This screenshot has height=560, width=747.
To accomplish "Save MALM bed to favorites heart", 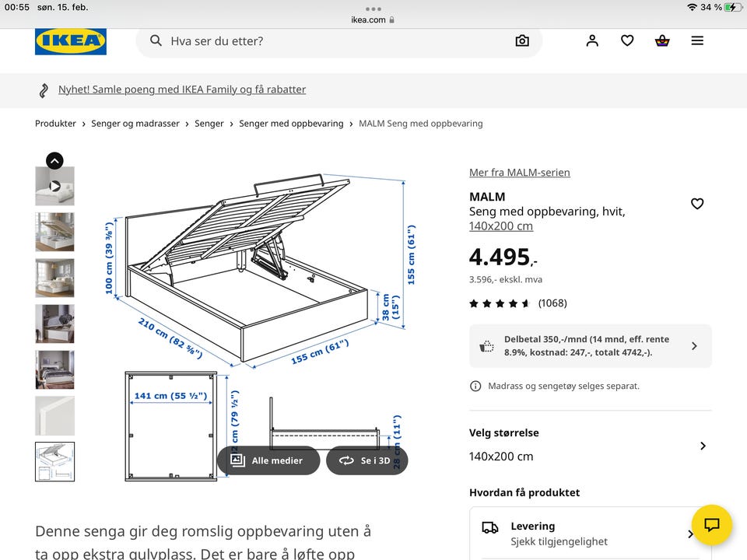I will pyautogui.click(x=697, y=204).
